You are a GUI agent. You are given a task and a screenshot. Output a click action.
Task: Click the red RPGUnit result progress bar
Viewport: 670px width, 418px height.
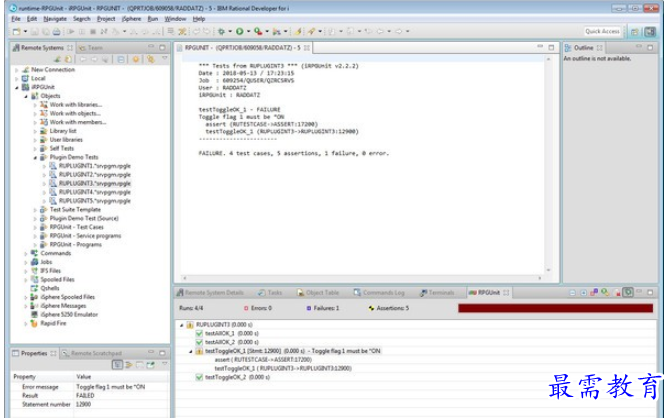point(555,308)
